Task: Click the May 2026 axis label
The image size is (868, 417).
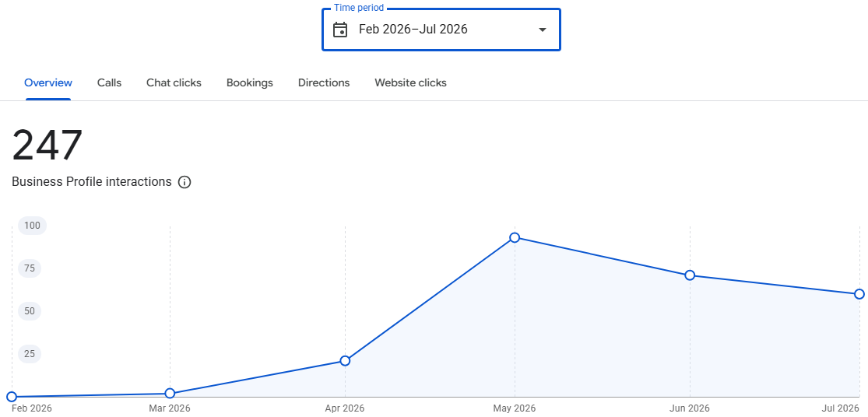Action: [x=515, y=408]
